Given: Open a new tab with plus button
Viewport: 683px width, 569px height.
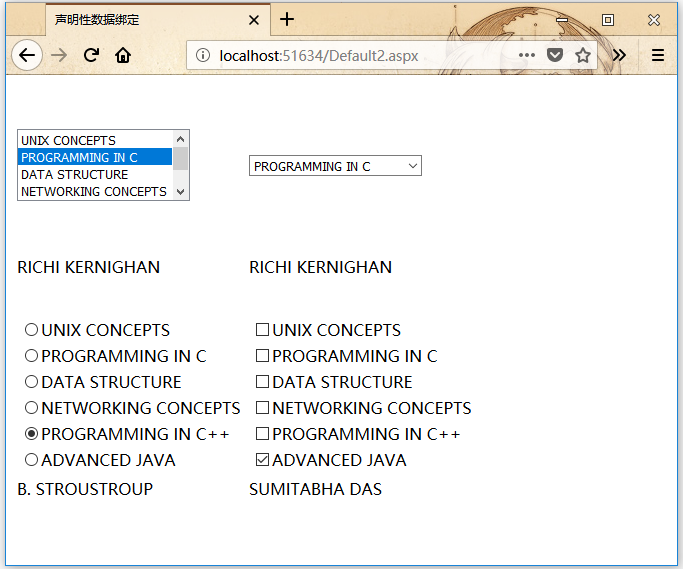Looking at the screenshot, I should coord(287,19).
